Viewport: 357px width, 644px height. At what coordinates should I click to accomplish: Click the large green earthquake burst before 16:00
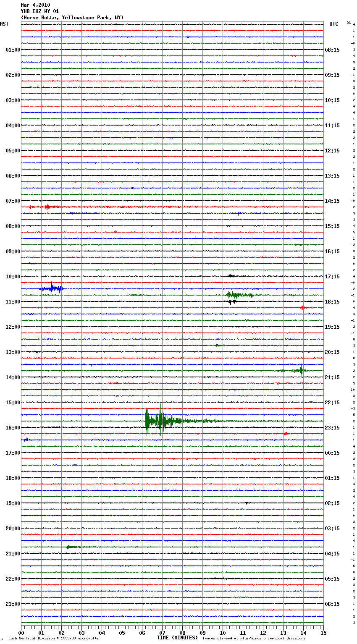pyautogui.click(x=164, y=421)
